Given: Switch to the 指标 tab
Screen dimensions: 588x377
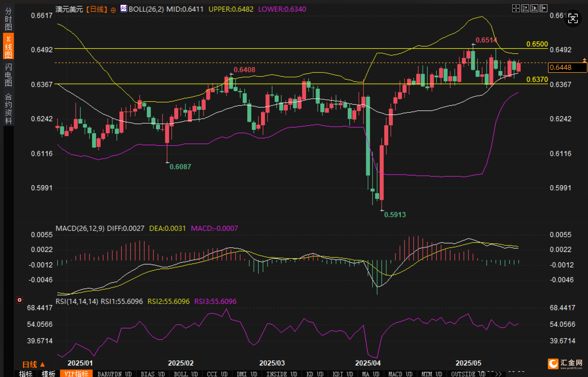Looking at the screenshot, I should pos(26,374).
